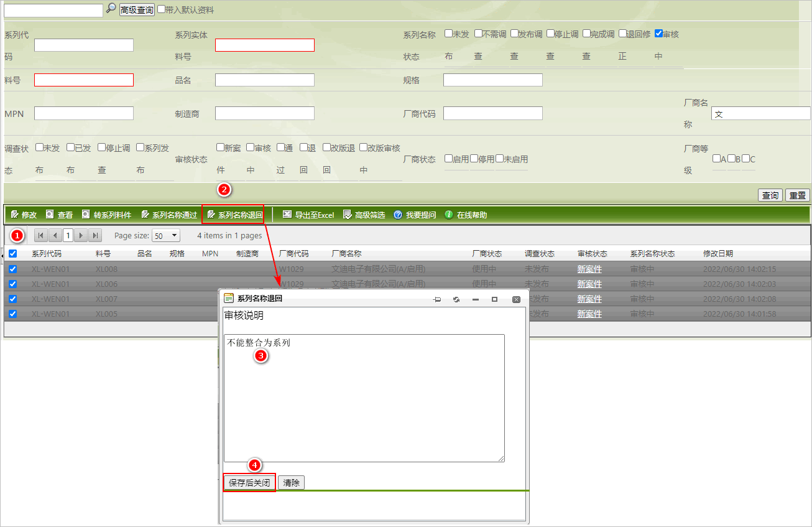Image resolution: width=812 pixels, height=527 pixels.
Task: Check 未发布 under 系列名称状态
Action: click(449, 34)
